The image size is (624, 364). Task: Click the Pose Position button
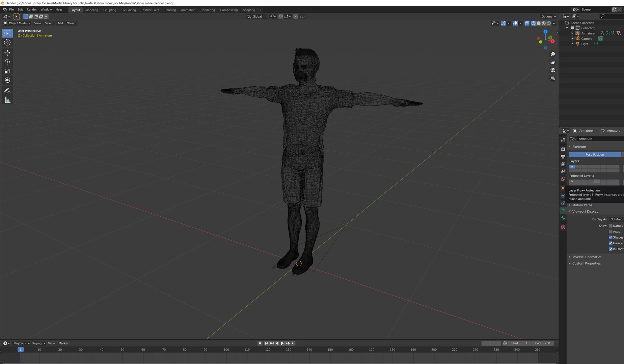click(x=595, y=155)
